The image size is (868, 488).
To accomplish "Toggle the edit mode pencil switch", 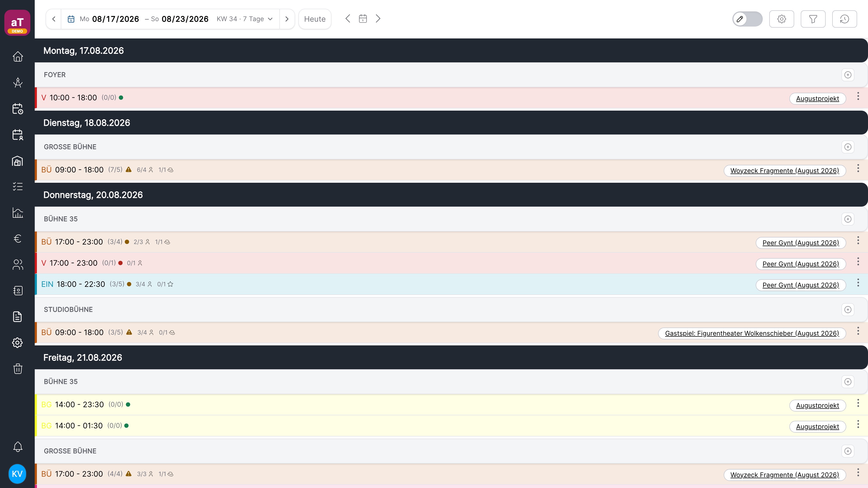I will pos(747,19).
